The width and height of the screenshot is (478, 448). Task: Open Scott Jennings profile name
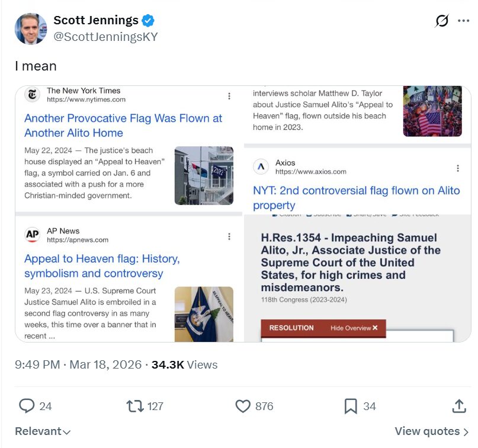coord(96,21)
